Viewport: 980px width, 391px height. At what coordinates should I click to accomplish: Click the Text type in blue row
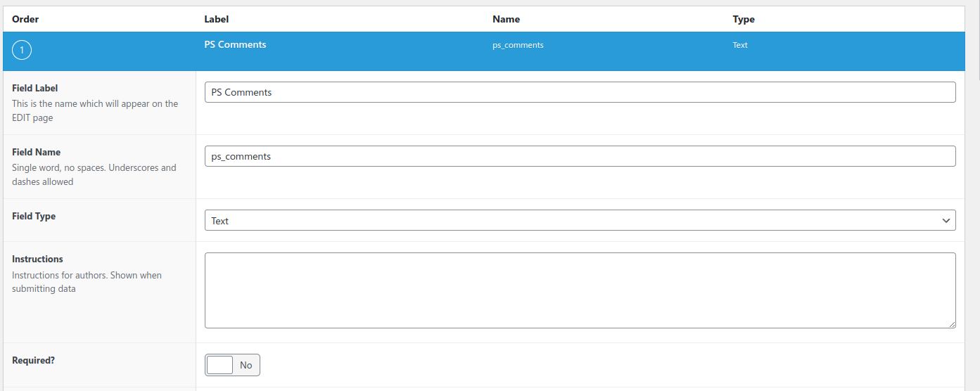click(x=740, y=45)
